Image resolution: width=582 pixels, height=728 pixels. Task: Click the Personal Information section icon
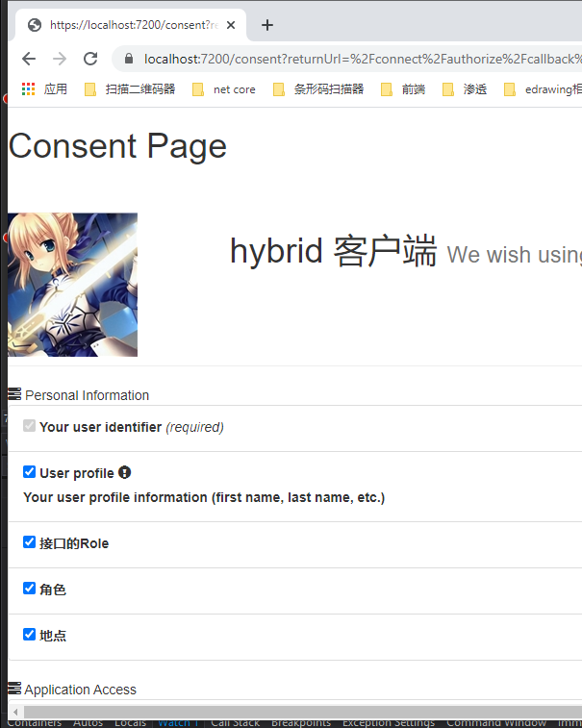pos(14,394)
